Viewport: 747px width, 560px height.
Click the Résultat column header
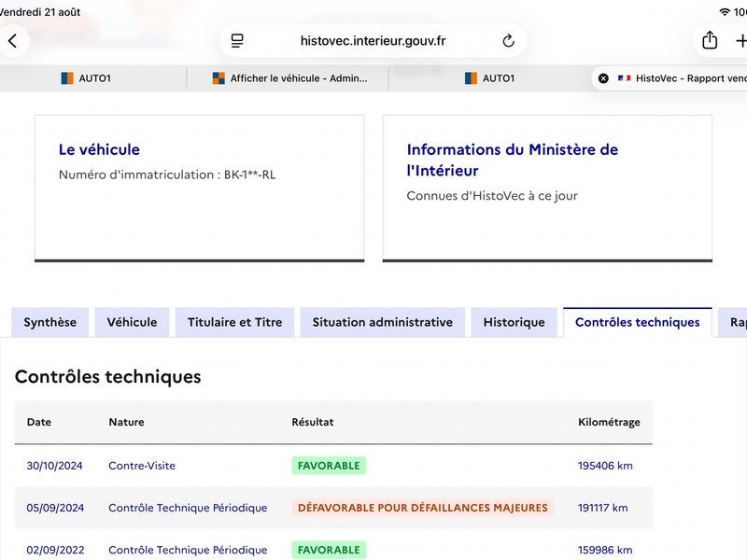[313, 422]
